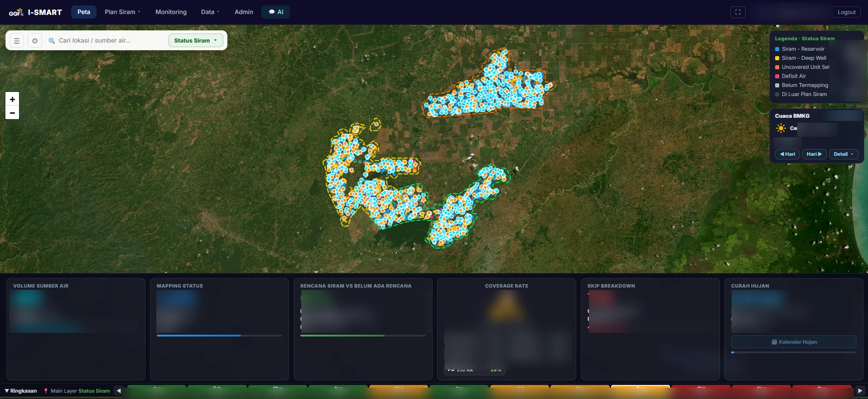Click the Logout button
The image size is (868, 399).
846,12
